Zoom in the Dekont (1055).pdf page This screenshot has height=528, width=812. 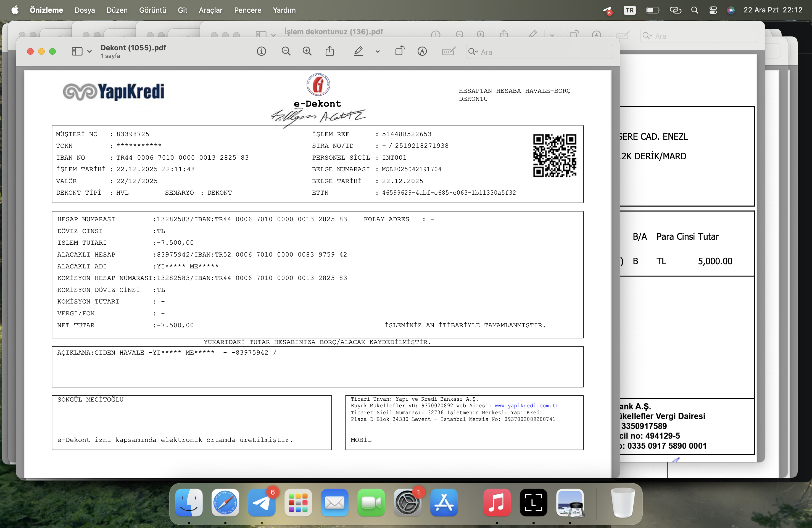(307, 52)
